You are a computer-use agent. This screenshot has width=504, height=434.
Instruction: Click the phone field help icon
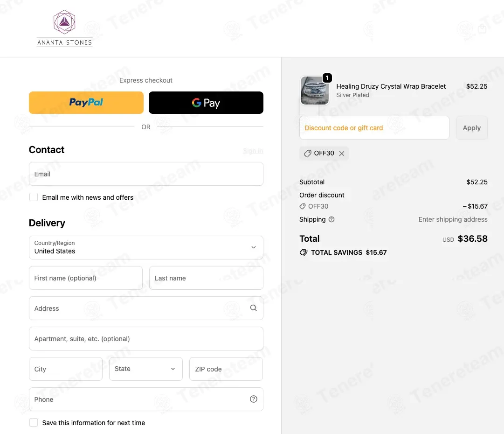tap(253, 399)
